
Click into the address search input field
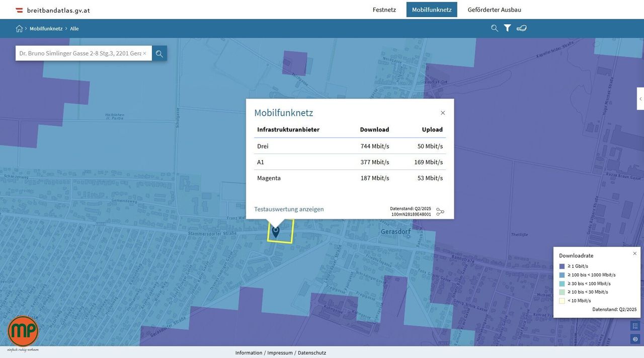[x=79, y=53]
